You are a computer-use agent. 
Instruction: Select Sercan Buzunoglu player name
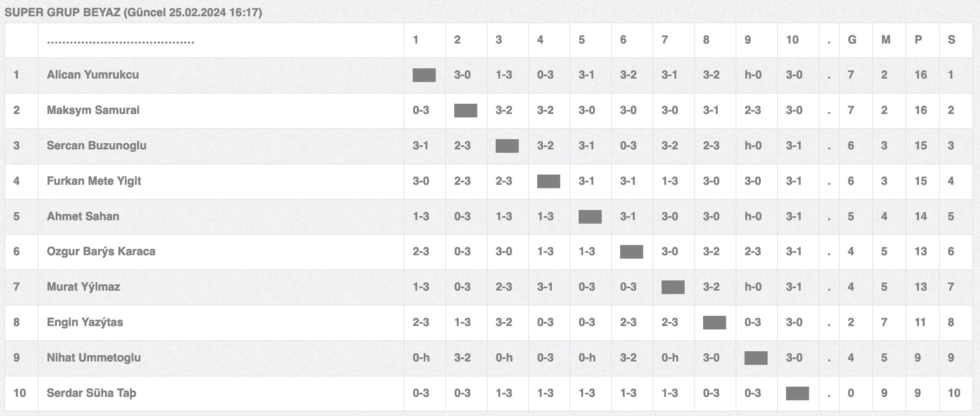click(x=96, y=145)
